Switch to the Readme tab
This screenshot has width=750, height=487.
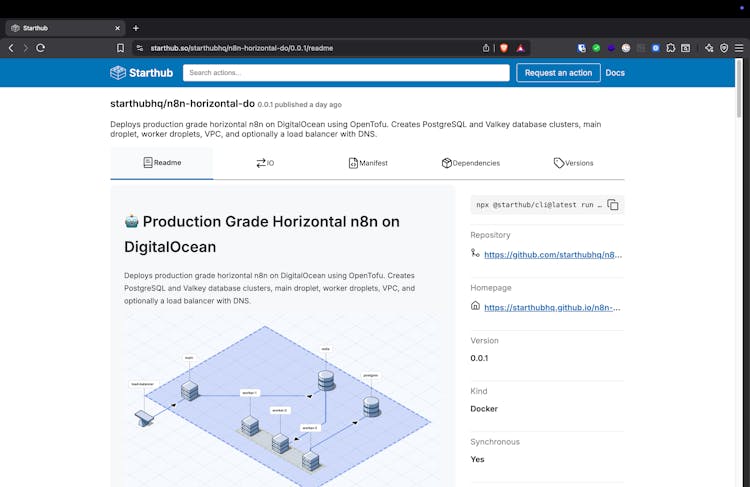coord(161,163)
